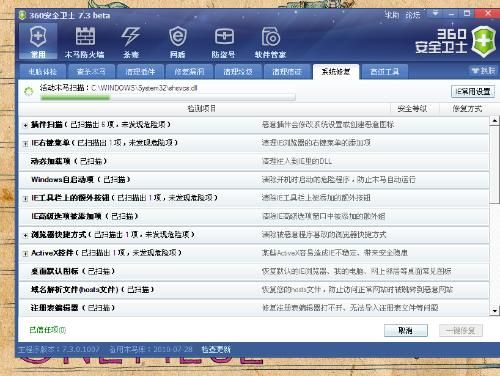
Task: Expand the ActiveX控件 row
Action: 25,254
